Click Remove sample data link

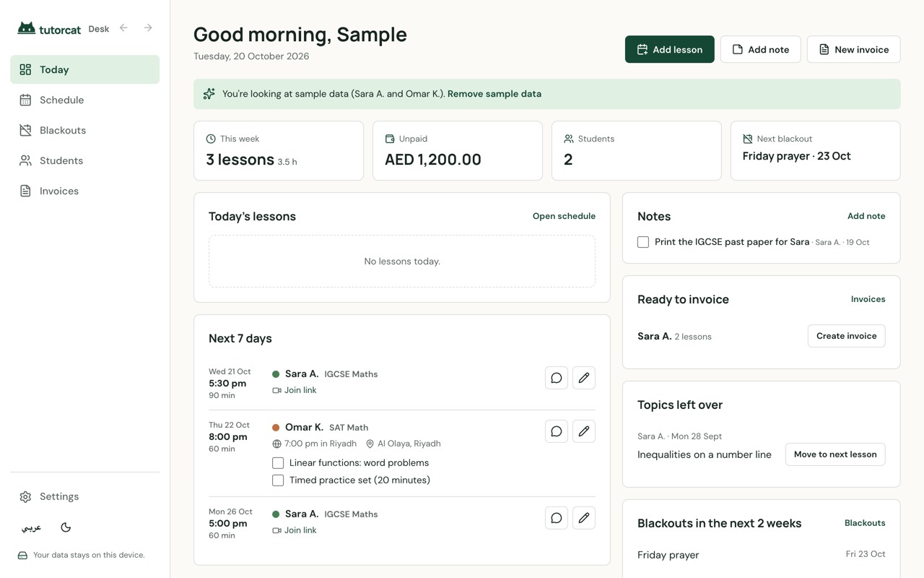(494, 94)
